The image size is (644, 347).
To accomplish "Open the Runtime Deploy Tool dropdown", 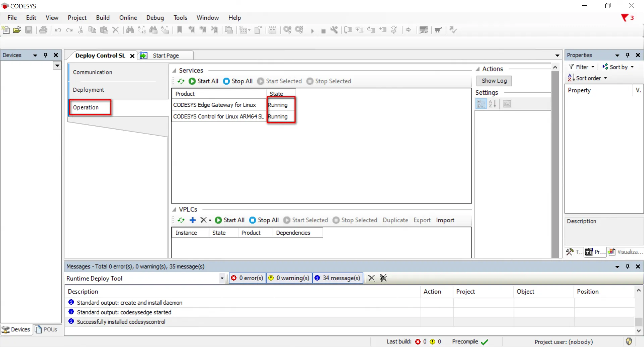I will 222,278.
